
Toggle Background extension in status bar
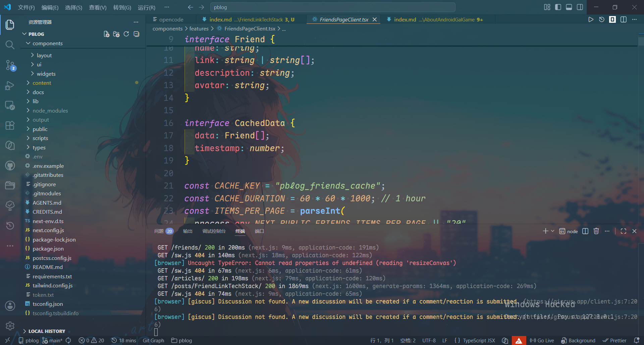[578, 340]
